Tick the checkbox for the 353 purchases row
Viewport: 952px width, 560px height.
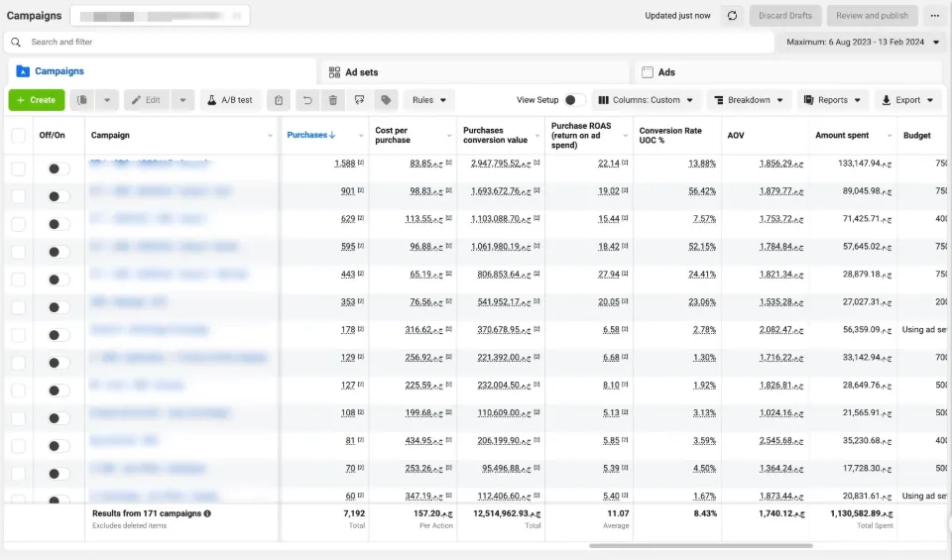click(x=18, y=307)
